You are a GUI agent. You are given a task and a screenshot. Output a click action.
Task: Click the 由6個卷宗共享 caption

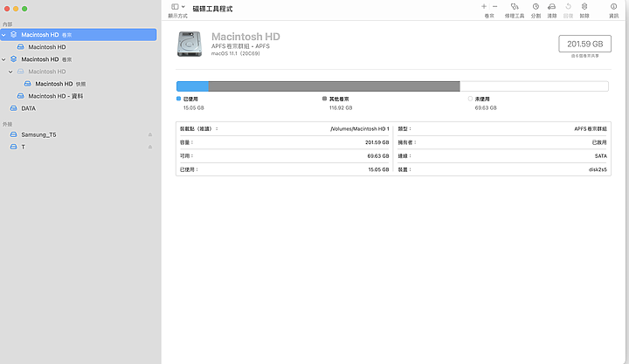pos(584,56)
